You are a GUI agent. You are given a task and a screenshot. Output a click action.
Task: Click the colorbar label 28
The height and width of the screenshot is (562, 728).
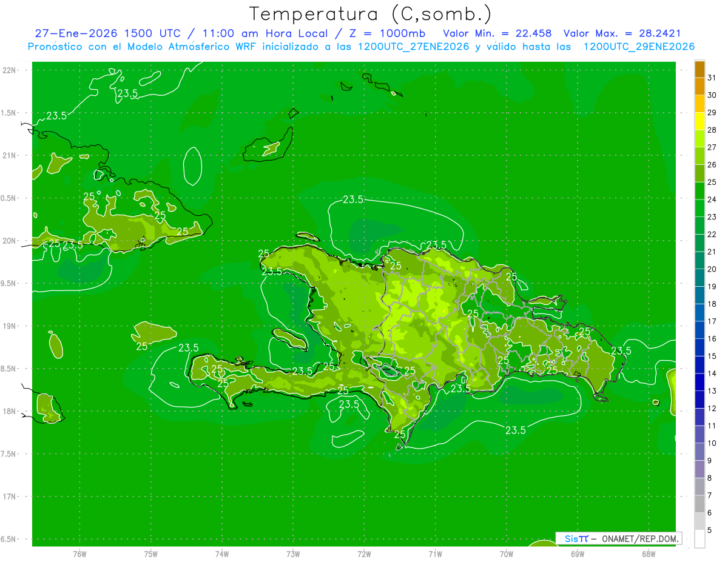click(x=712, y=130)
